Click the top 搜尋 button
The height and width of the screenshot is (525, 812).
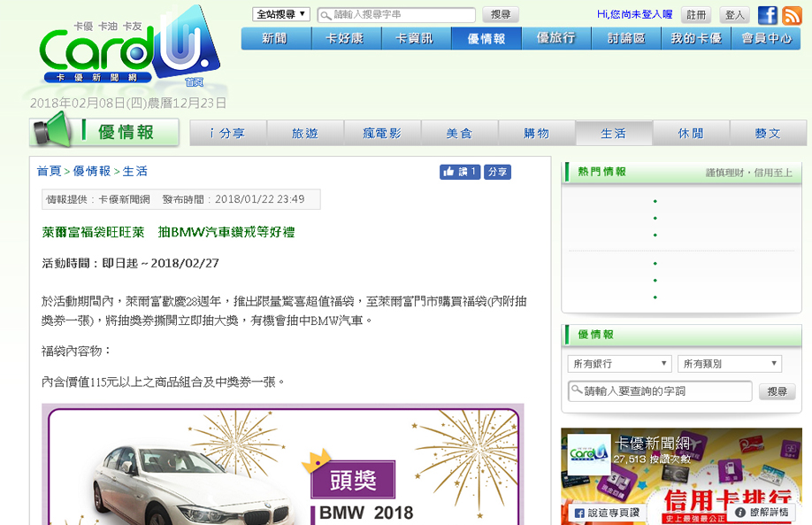[501, 14]
